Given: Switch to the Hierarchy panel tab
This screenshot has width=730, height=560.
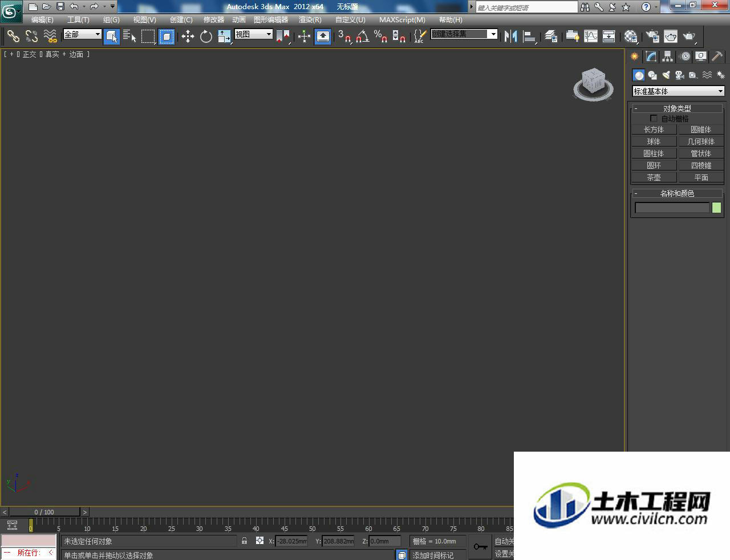Looking at the screenshot, I should tap(667, 56).
